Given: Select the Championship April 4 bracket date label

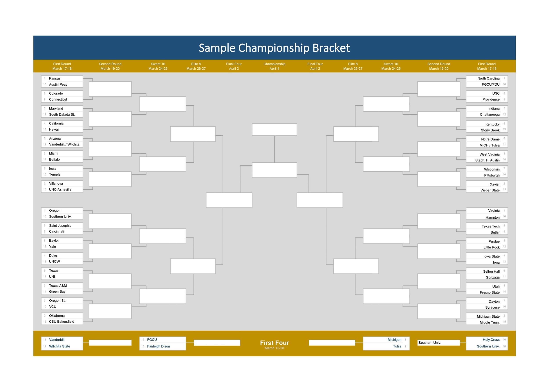Looking at the screenshot, I should click(x=274, y=68).
